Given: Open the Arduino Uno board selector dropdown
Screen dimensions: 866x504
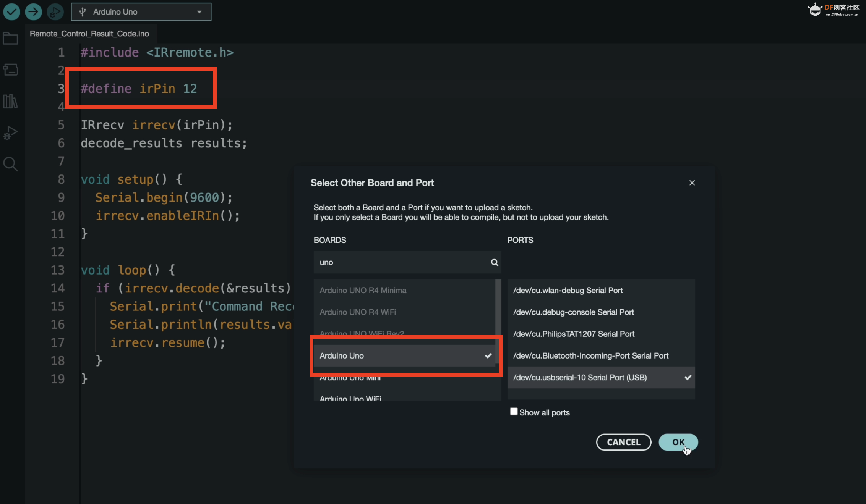Looking at the screenshot, I should [141, 12].
